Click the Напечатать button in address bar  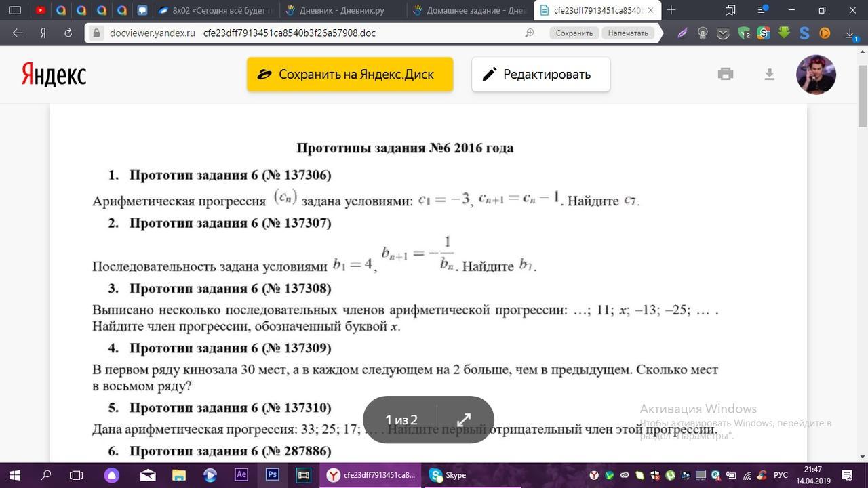[x=627, y=33]
